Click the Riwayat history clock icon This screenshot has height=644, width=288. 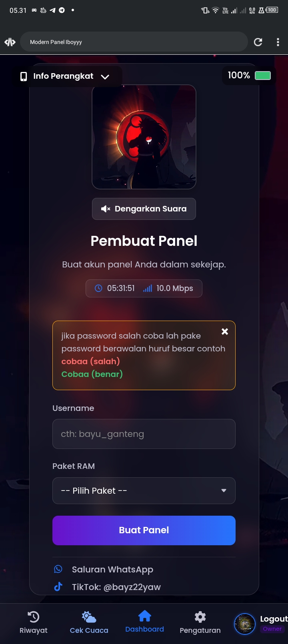34,617
